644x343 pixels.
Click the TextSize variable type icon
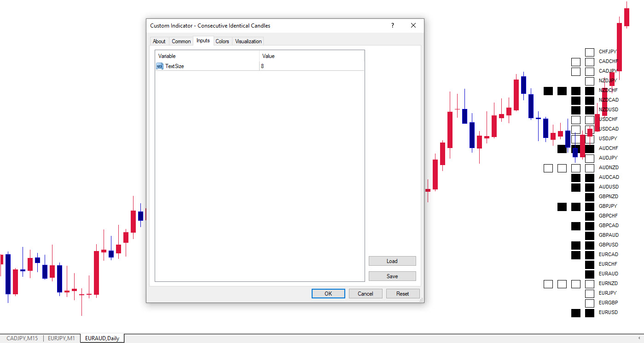coord(160,66)
